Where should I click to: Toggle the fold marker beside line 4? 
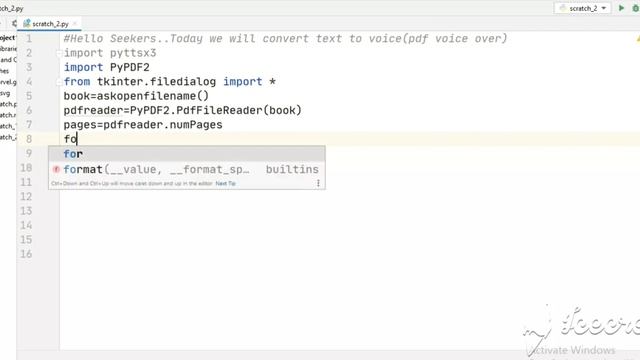58,82
